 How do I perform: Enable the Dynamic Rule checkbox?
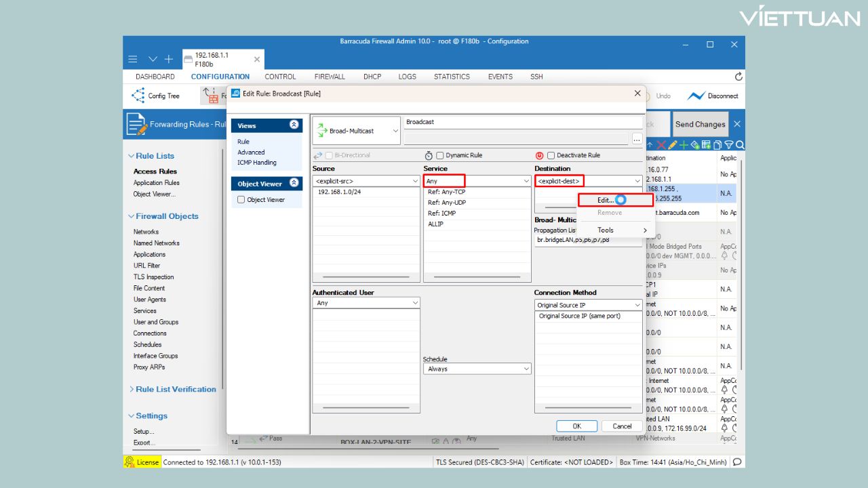[440, 155]
